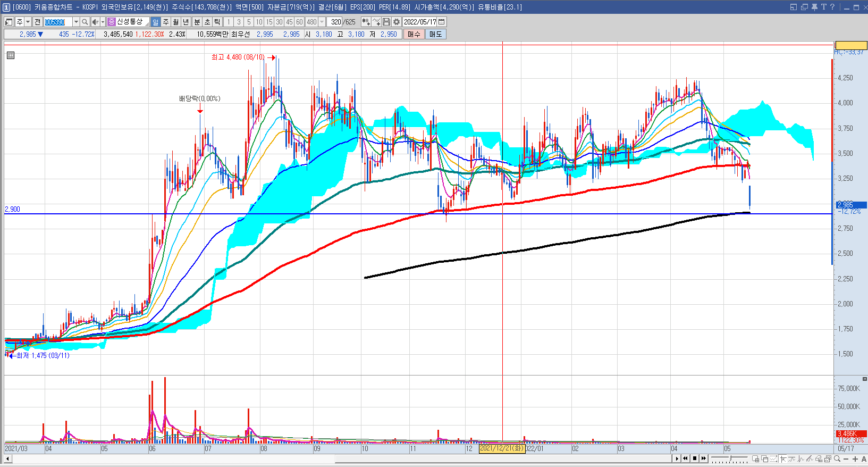Click the save chart floppy disk icon
This screenshot has height=467, width=868.
[x=386, y=22]
